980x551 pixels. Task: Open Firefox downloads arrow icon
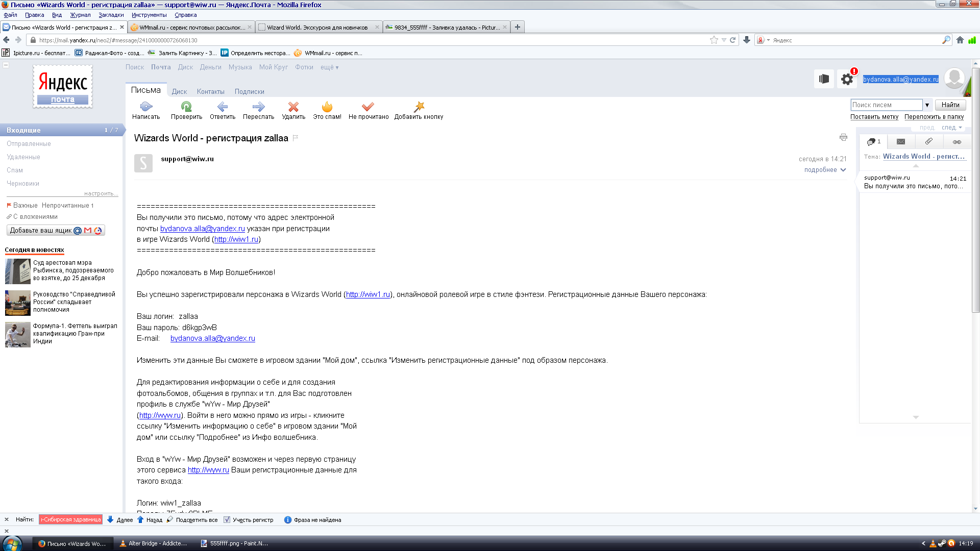[747, 40]
